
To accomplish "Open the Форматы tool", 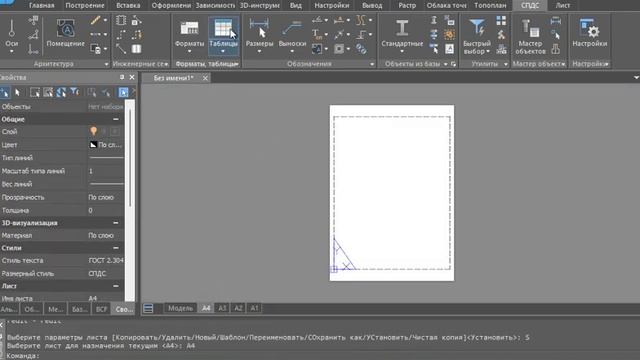I will [x=189, y=36].
